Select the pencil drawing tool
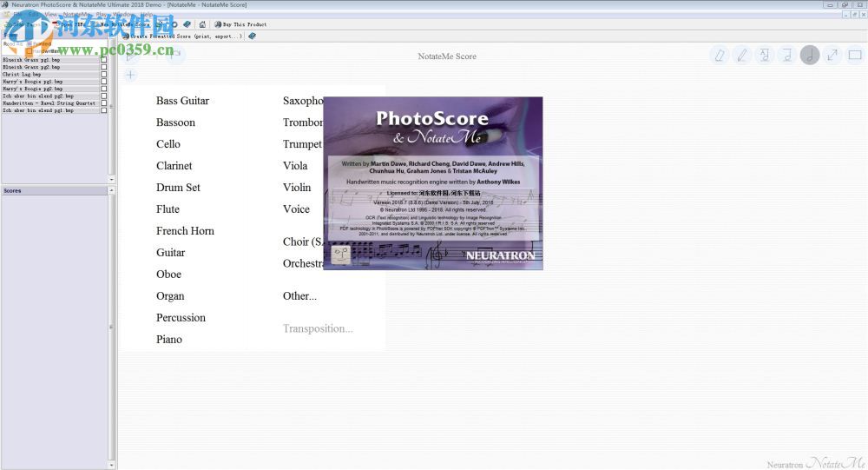868x470 pixels. click(x=742, y=55)
